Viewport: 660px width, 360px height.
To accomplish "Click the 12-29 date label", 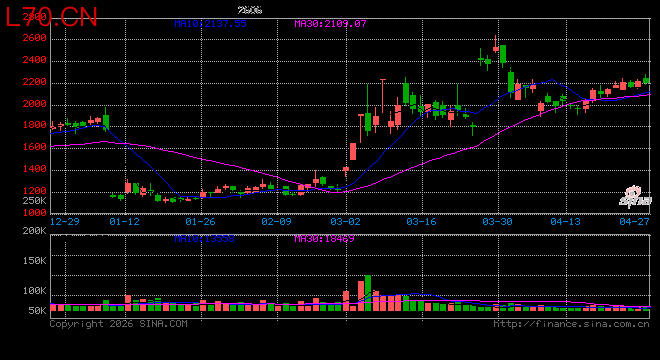I will (64, 221).
